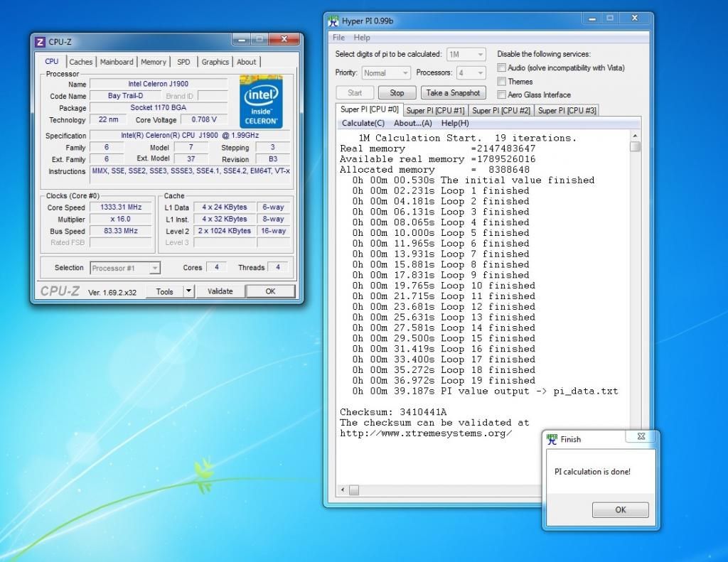
Task: Click the xtremesystems.org URL text
Action: click(x=426, y=433)
